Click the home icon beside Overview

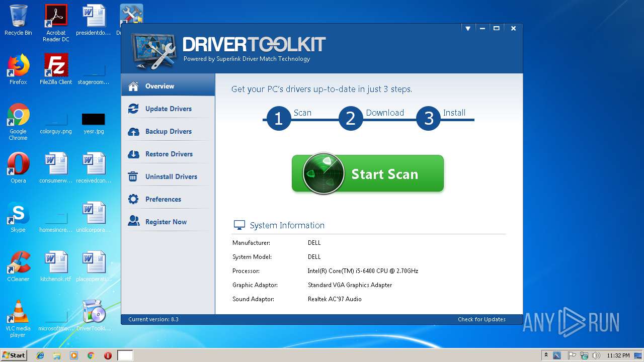[x=133, y=86]
